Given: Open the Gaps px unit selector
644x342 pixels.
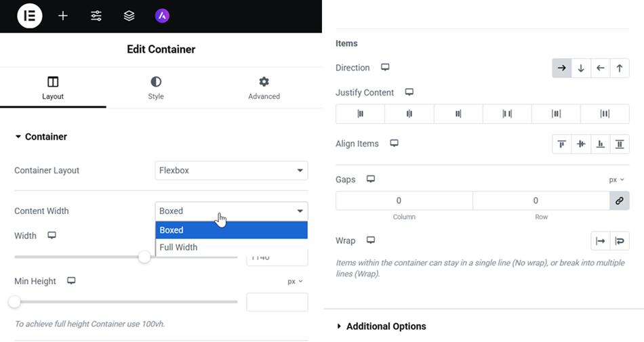Looking at the screenshot, I should (616, 179).
